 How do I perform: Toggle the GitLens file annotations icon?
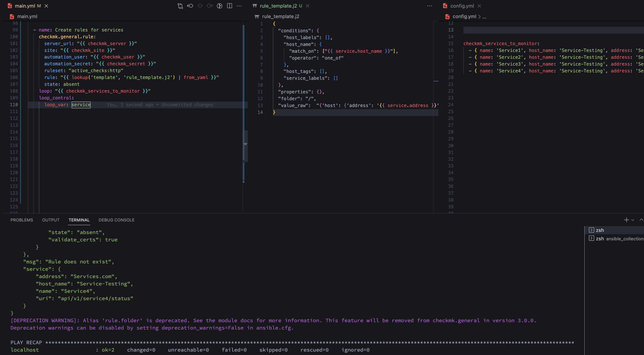coord(219,6)
